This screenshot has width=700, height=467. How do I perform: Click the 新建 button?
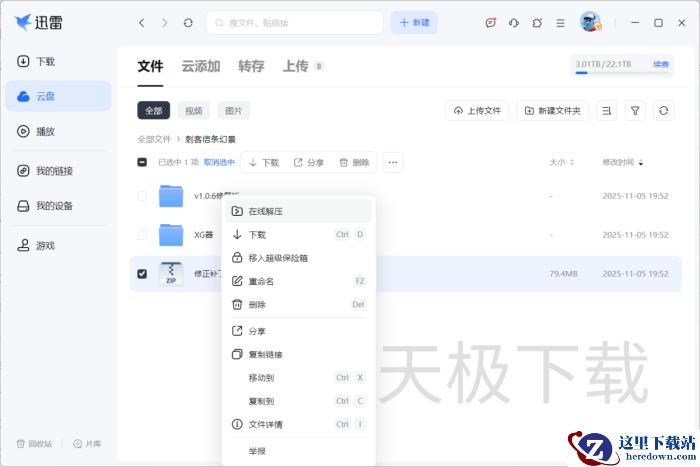coord(414,23)
